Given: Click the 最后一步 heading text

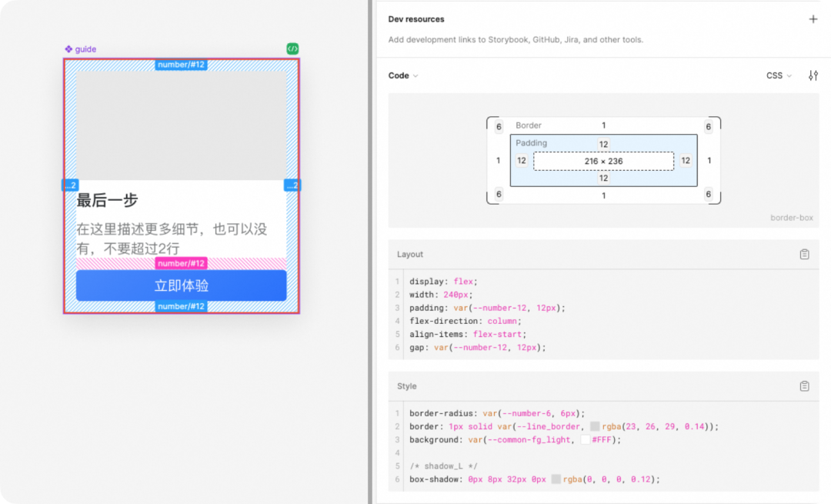Looking at the screenshot, I should [108, 200].
